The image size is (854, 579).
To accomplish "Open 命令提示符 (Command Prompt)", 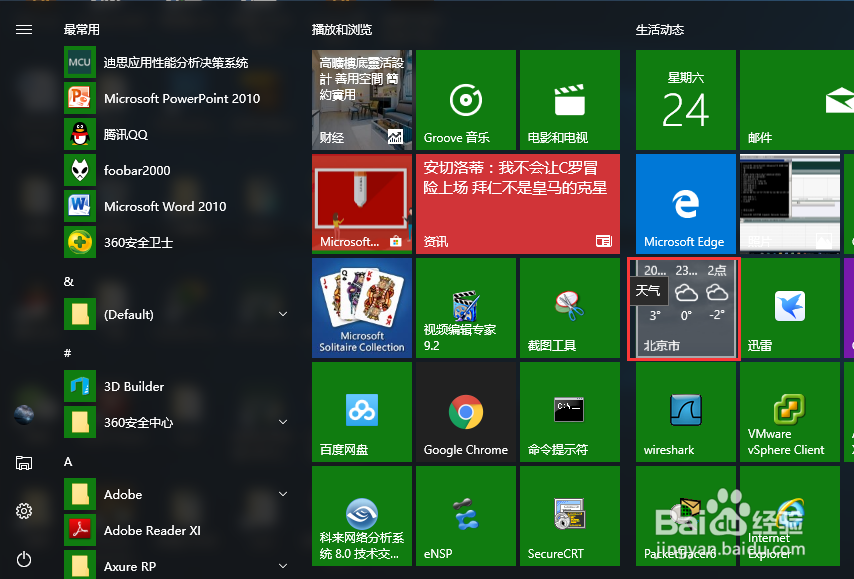I will click(569, 412).
